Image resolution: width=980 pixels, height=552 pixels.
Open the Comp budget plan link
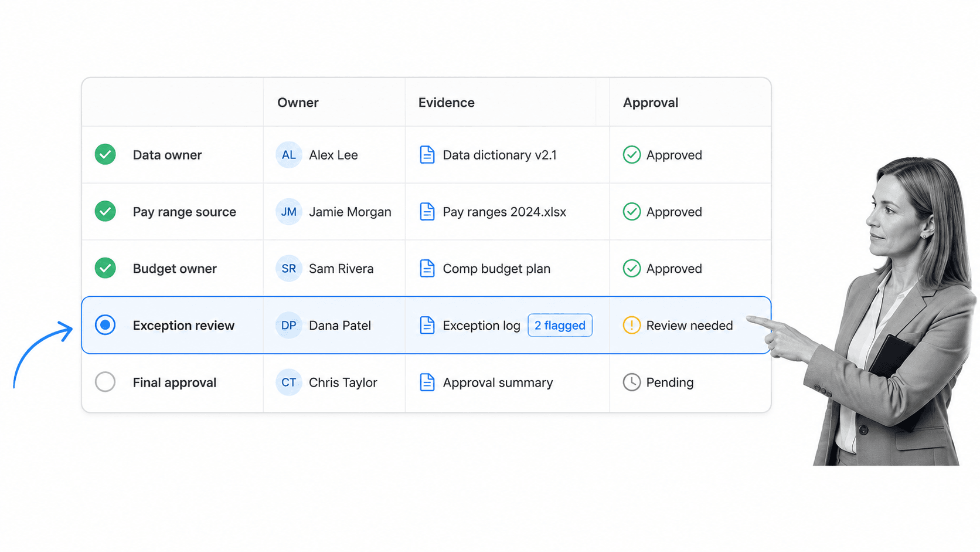496,269
